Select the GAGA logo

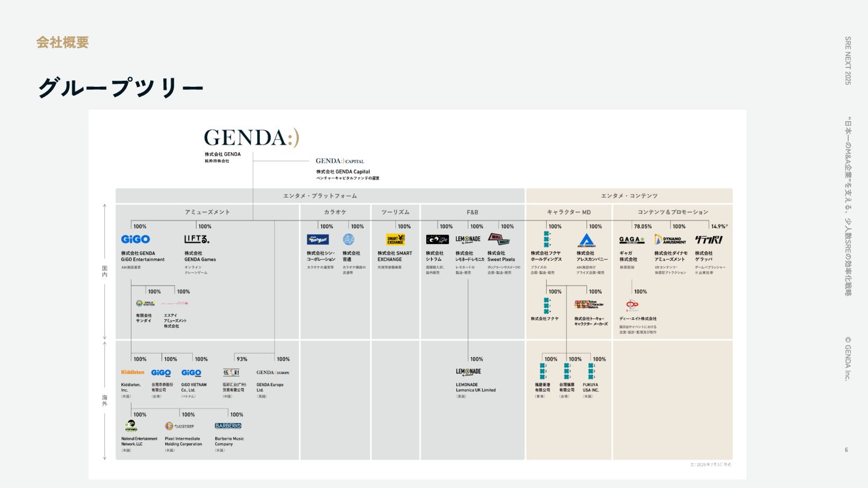pyautogui.click(x=632, y=239)
